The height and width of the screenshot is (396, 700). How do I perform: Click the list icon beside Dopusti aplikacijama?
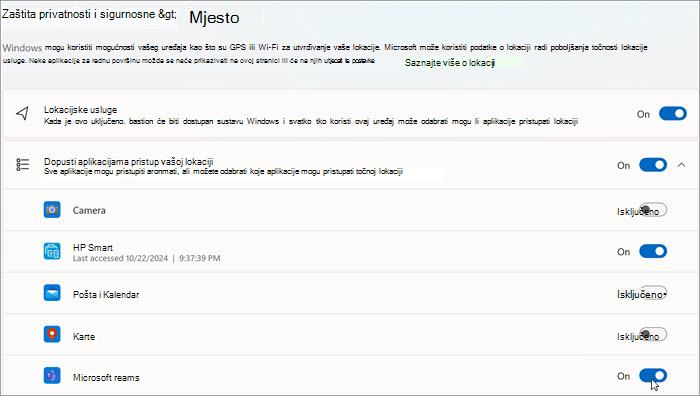22,165
